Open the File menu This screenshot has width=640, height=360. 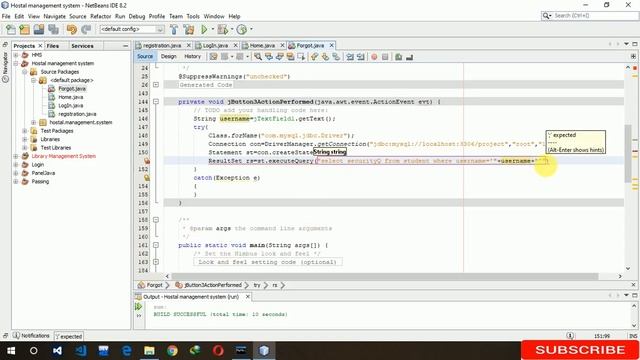coord(6,16)
